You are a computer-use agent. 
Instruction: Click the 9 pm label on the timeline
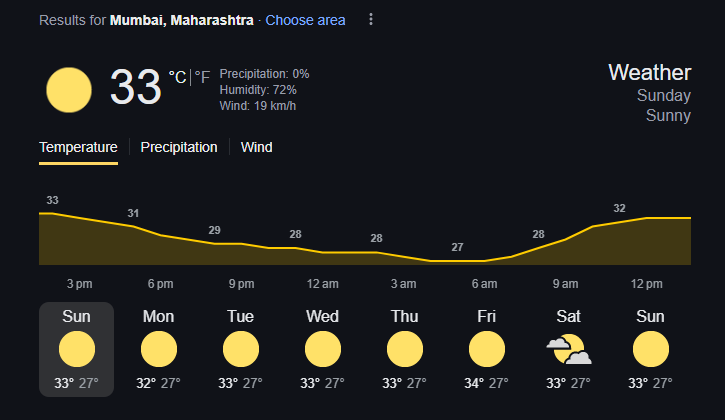pos(241,284)
